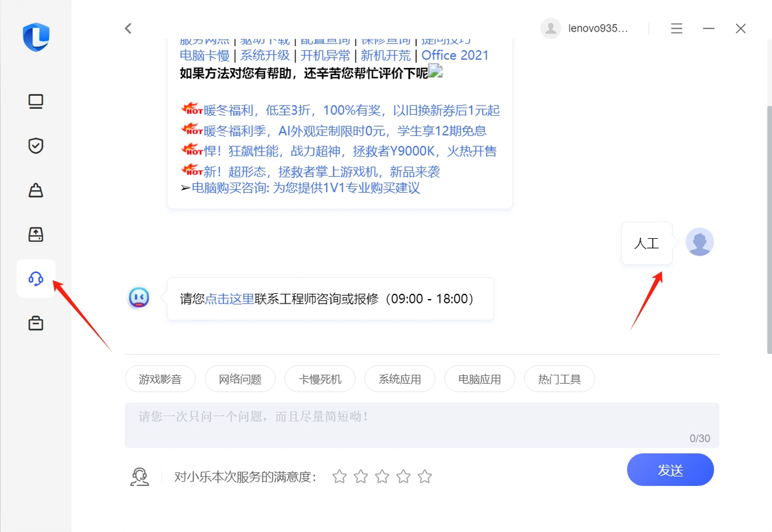Select the 卡慢死机 category tab
This screenshot has width=772, height=532.
coord(320,379)
